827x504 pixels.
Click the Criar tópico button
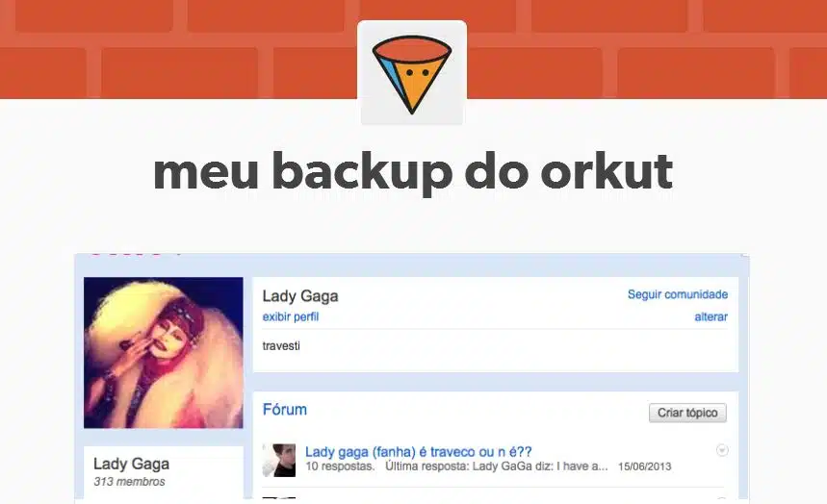pos(687,413)
